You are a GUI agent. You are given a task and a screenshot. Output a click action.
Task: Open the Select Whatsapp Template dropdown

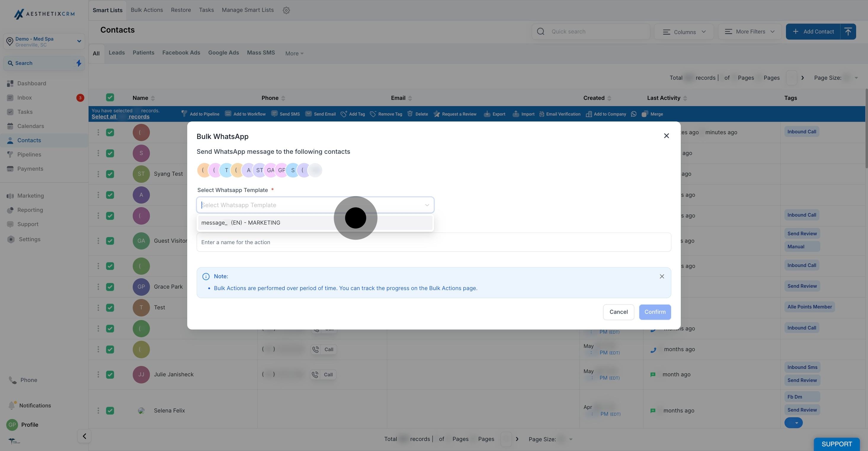pyautogui.click(x=315, y=204)
